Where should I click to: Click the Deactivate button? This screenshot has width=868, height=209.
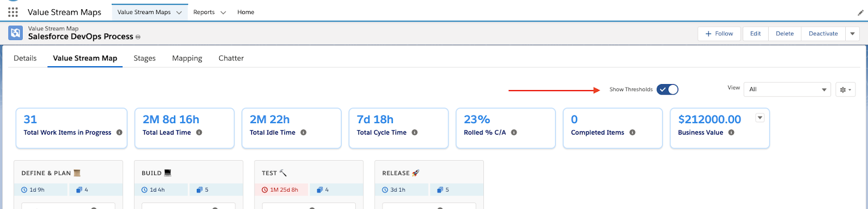pyautogui.click(x=824, y=34)
